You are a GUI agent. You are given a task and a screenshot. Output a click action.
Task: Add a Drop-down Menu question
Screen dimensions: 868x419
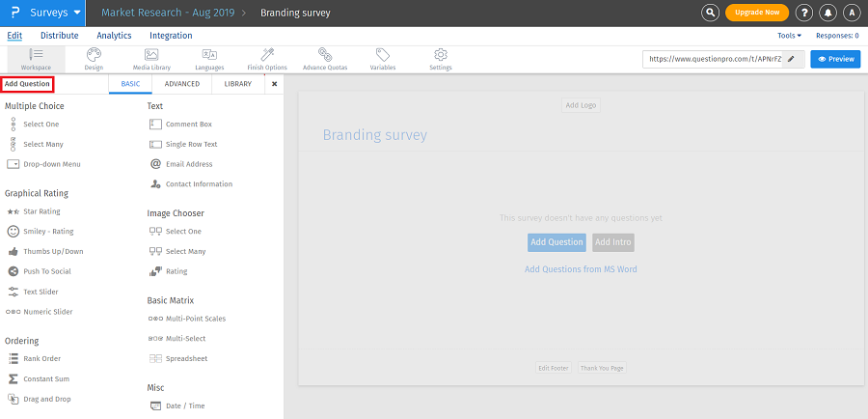tap(51, 164)
